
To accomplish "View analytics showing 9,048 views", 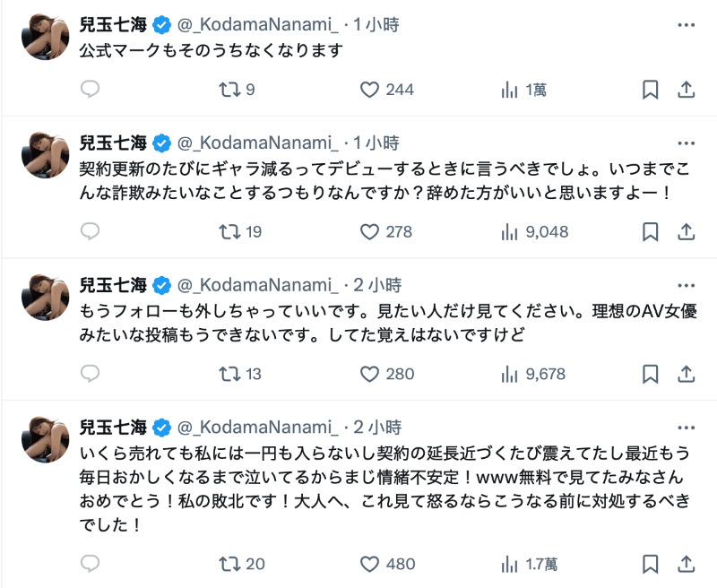I will click(511, 231).
